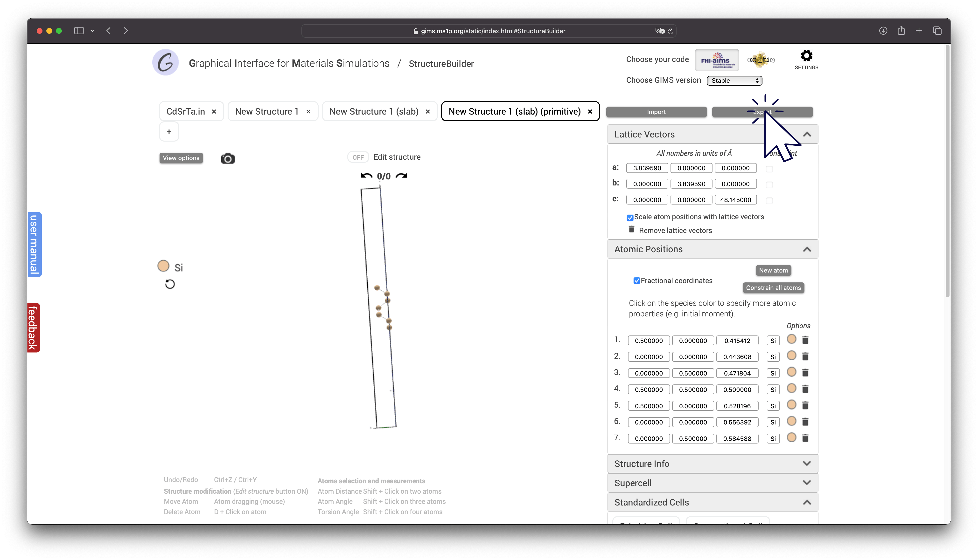Switch to the CdSrTa.in tab
Screen dimensions: 978x560
tap(186, 111)
